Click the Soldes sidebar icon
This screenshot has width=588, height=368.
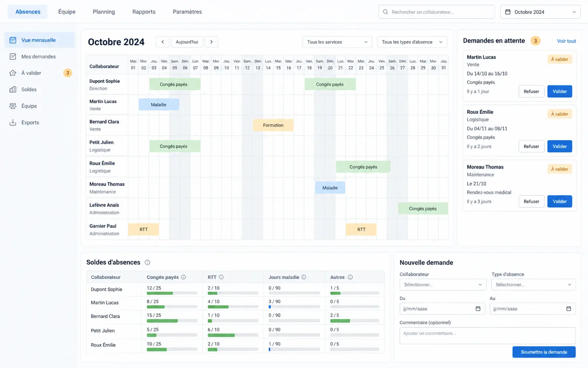pos(13,89)
